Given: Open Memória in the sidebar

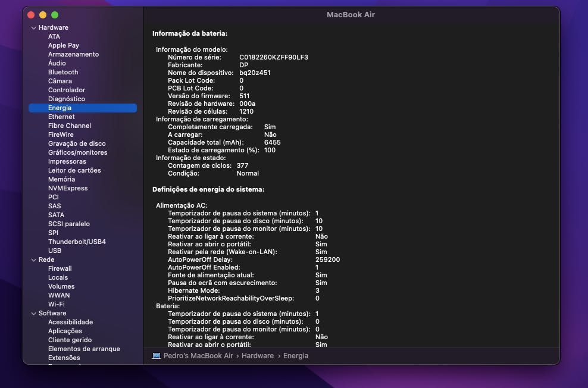Looking at the screenshot, I should (x=61, y=179).
